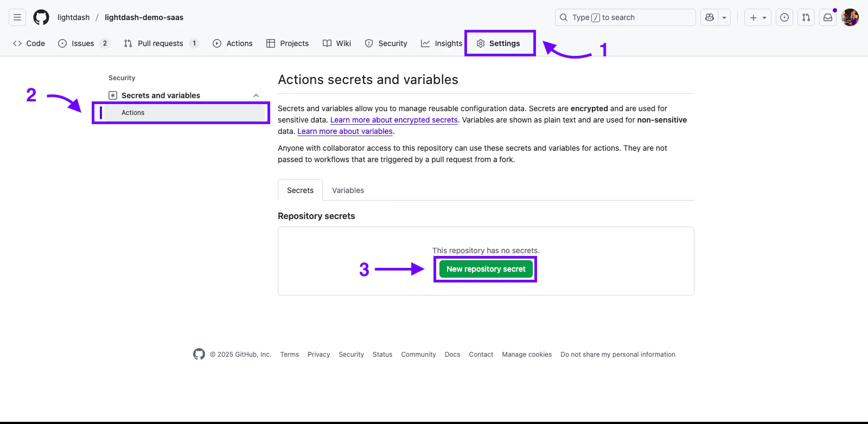The width and height of the screenshot is (868, 424).
Task: Click the footer GitHub logo
Action: point(199,354)
